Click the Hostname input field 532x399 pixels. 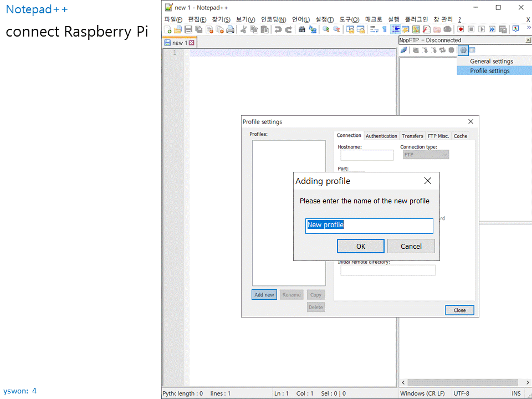(x=367, y=155)
